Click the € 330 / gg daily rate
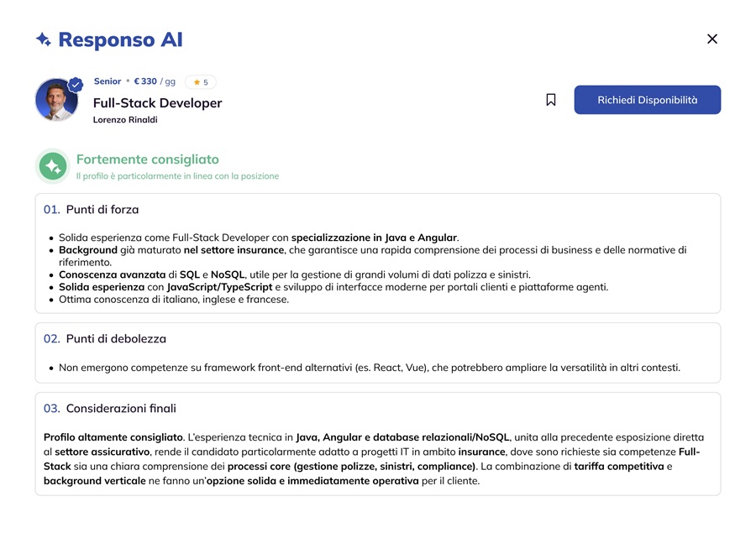This screenshot has width=756, height=559. 155,81
